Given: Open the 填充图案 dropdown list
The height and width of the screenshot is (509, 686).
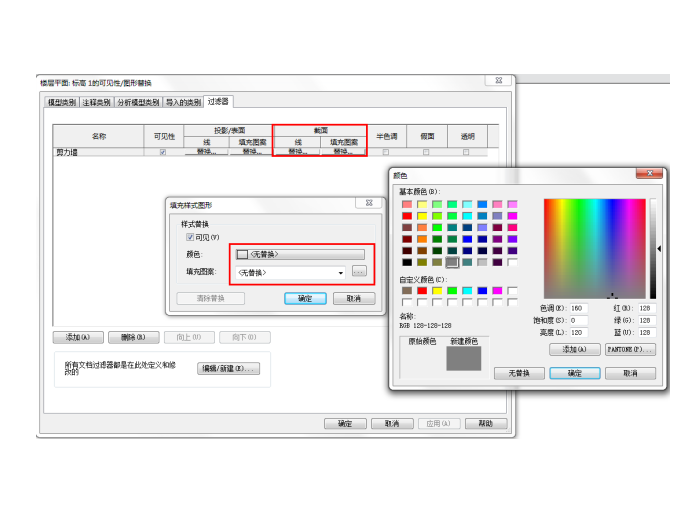Looking at the screenshot, I should [x=341, y=272].
